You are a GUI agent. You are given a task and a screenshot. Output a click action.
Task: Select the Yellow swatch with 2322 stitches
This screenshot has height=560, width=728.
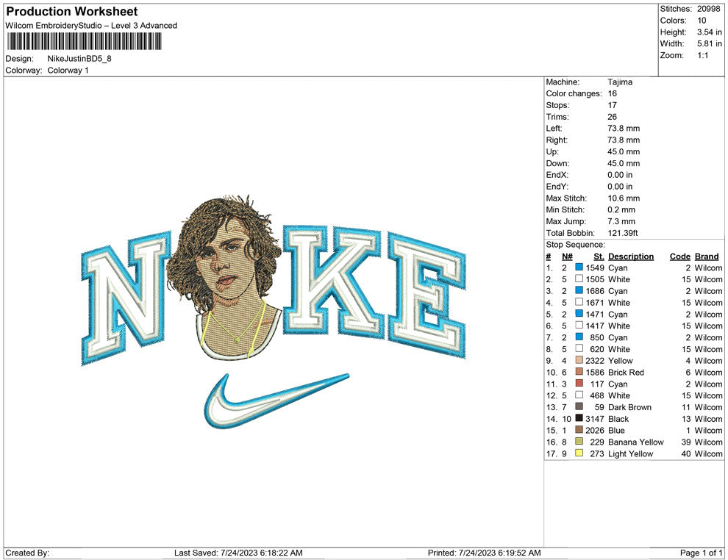coord(579,360)
